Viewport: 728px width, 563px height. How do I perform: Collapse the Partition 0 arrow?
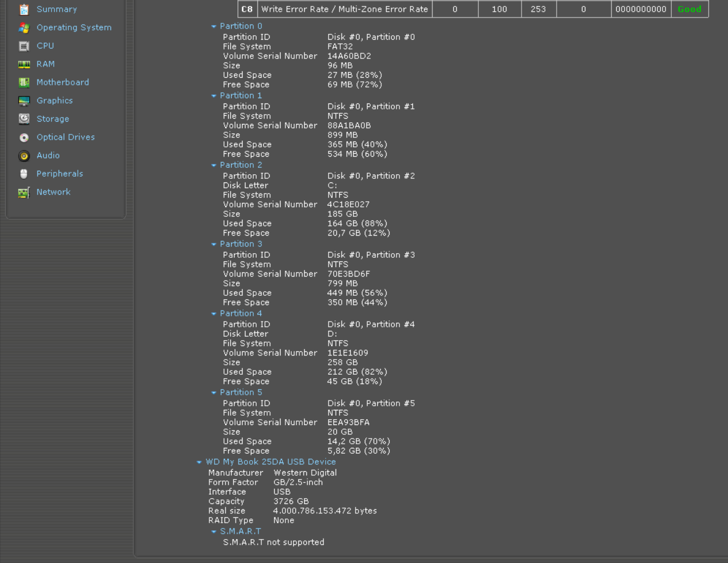click(213, 26)
